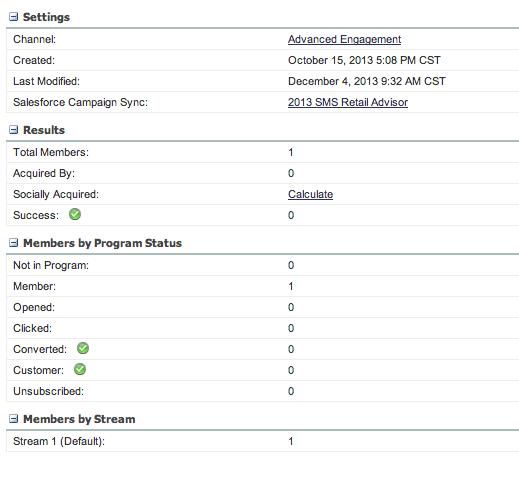Click the Settings section heading
519x486 pixels.
coord(46,17)
